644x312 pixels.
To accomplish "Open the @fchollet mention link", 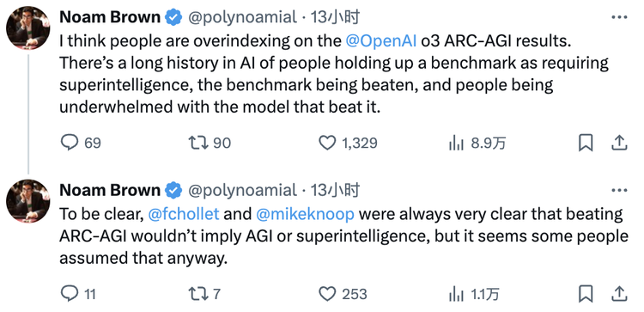I will pyautogui.click(x=183, y=214).
